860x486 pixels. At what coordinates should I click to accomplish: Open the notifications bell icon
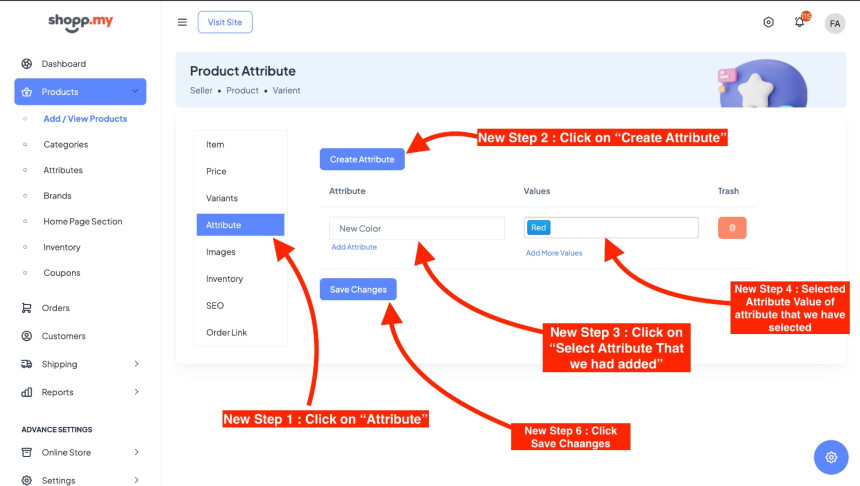pos(800,22)
